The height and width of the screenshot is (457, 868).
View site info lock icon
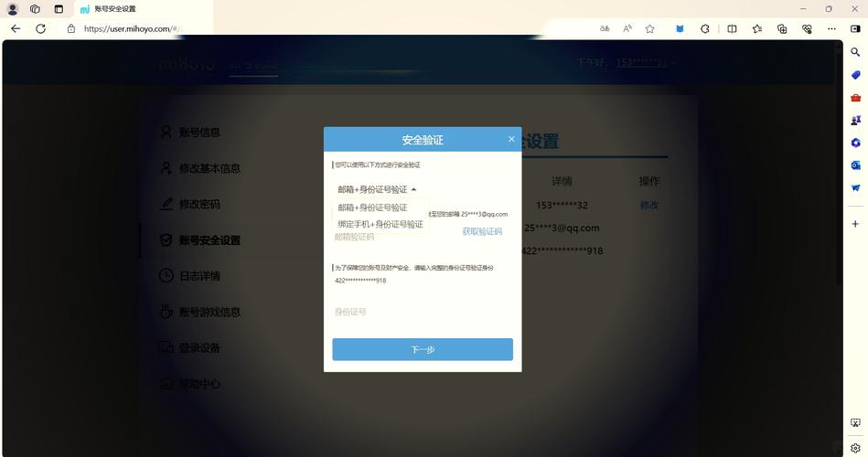tap(70, 28)
